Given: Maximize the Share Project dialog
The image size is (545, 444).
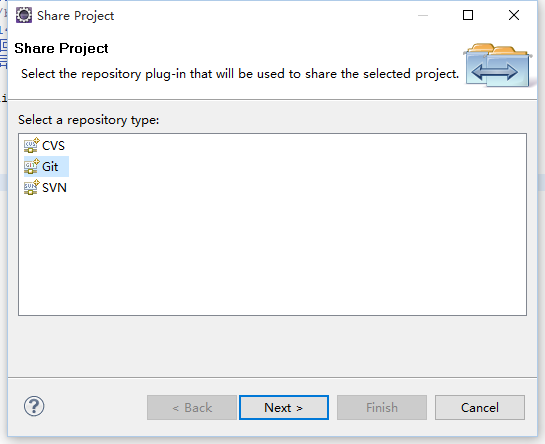Looking at the screenshot, I should pos(468,15).
